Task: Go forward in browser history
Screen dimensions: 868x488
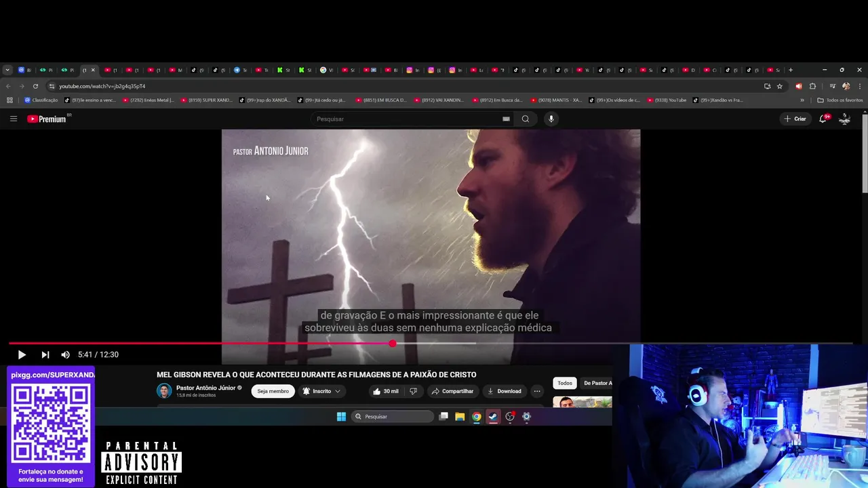Action: pyautogui.click(x=22, y=86)
